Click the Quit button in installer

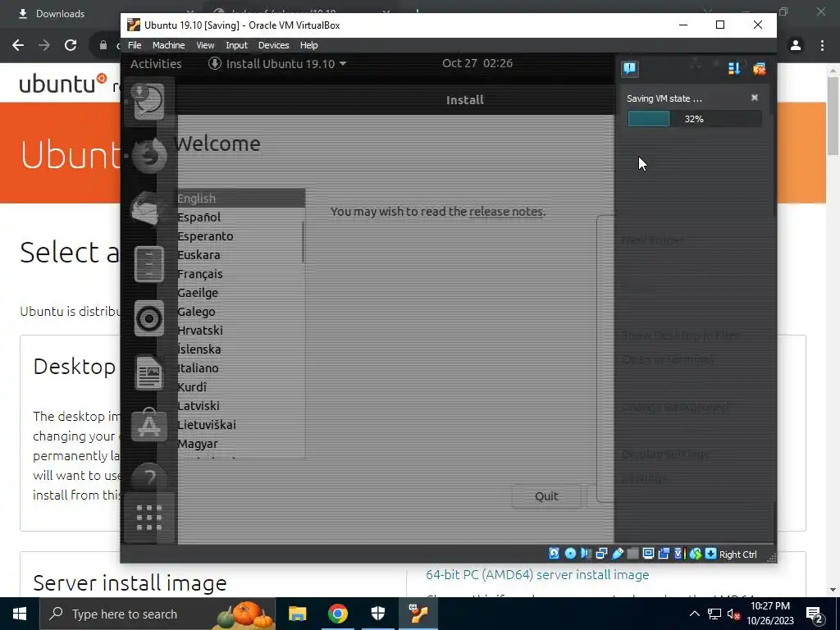coord(546,496)
